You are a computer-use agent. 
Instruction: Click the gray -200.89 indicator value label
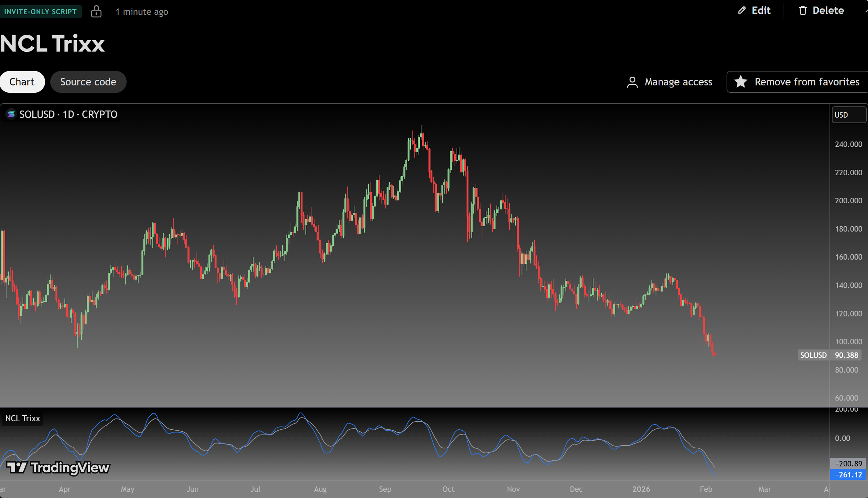pos(848,464)
